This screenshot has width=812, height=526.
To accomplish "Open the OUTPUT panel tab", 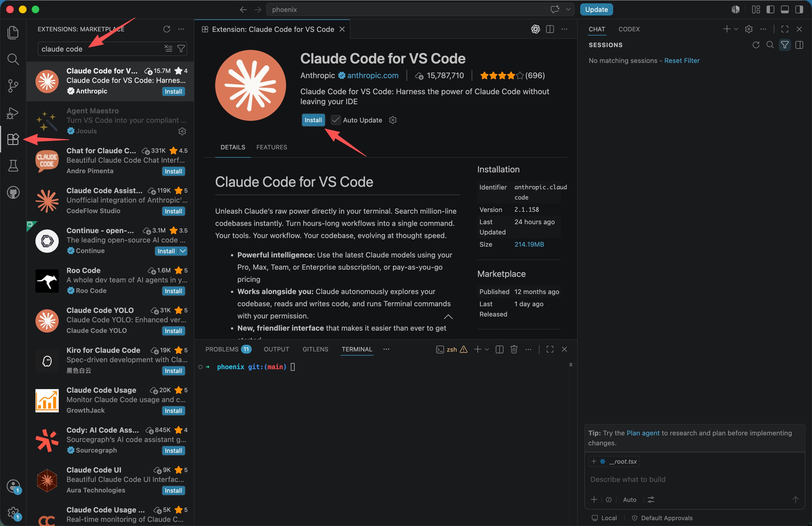I will (276, 349).
